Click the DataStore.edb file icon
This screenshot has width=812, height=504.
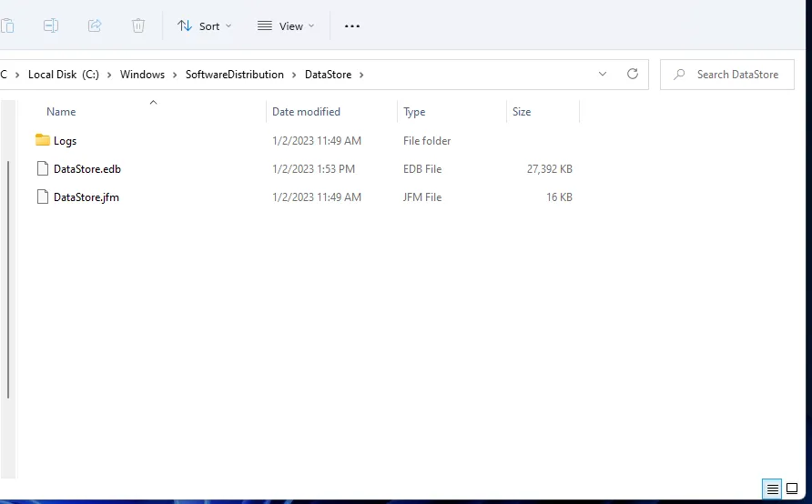(43, 168)
